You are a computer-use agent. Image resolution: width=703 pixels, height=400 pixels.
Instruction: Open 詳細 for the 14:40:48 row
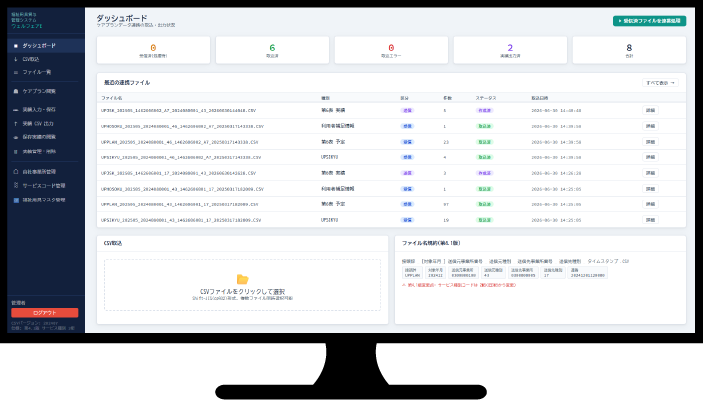650,110
